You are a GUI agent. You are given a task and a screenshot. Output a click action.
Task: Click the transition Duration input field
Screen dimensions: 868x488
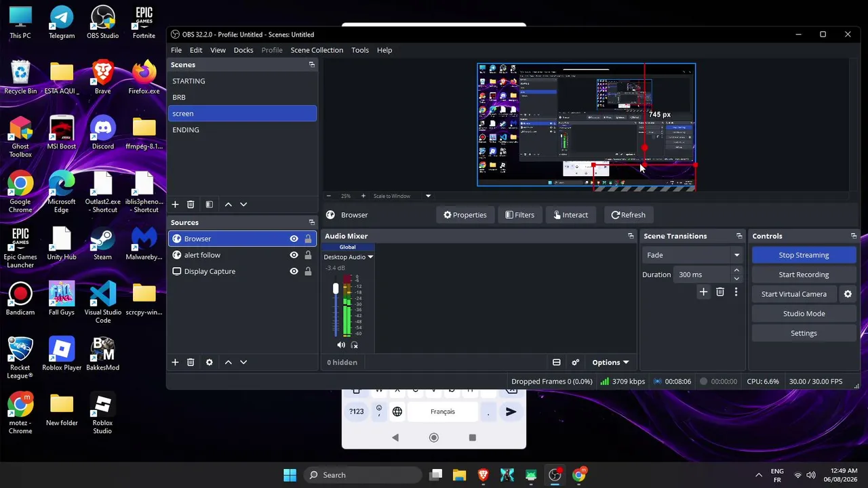point(703,274)
